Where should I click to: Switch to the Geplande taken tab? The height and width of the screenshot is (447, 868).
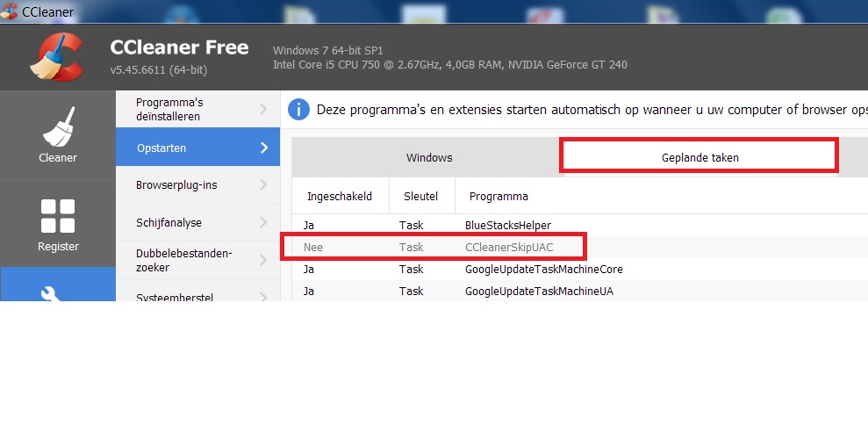coord(699,158)
